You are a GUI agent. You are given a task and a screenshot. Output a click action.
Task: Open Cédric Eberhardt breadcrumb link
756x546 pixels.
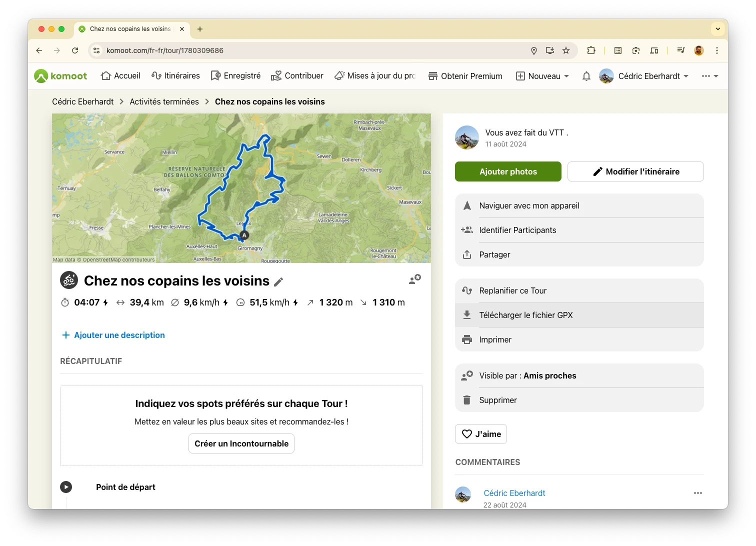[x=83, y=101]
